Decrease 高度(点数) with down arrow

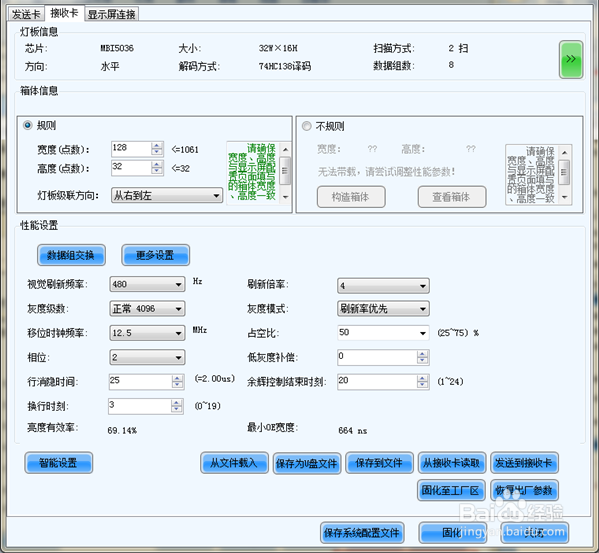point(157,171)
